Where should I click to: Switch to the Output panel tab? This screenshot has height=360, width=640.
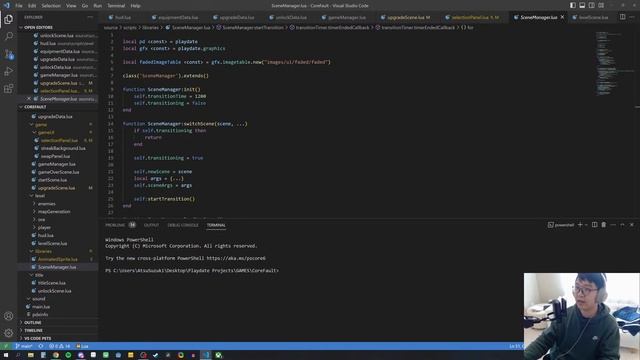151,225
